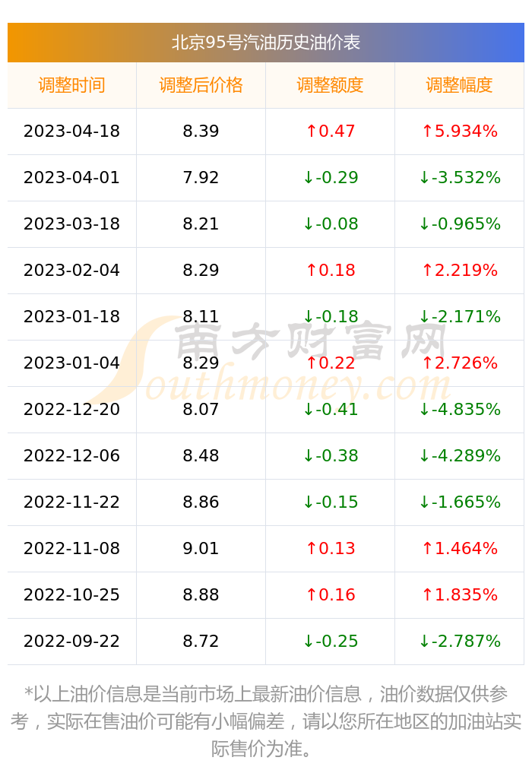Click the green ↓-3.532% percentage
This screenshot has height=770, width=532.
(459, 177)
